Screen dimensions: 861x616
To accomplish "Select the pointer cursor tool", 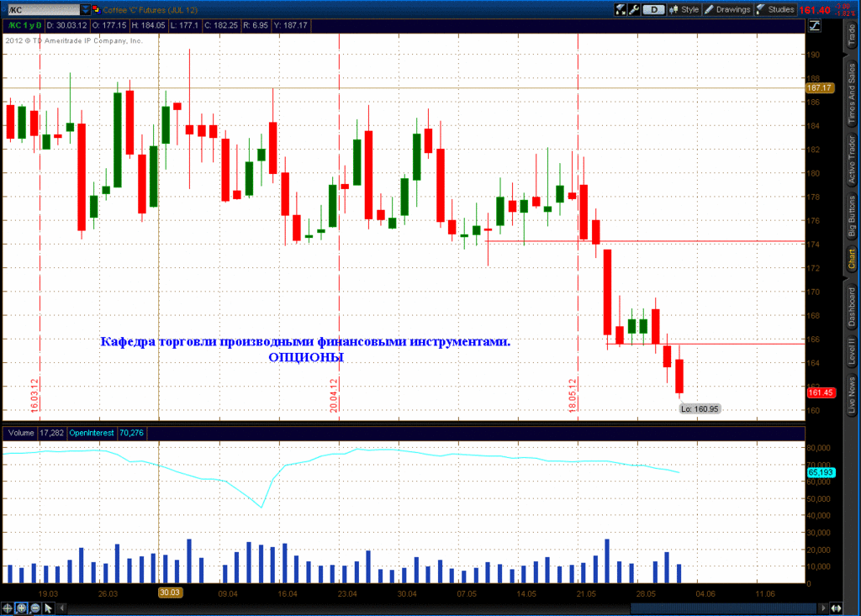I will (48, 608).
